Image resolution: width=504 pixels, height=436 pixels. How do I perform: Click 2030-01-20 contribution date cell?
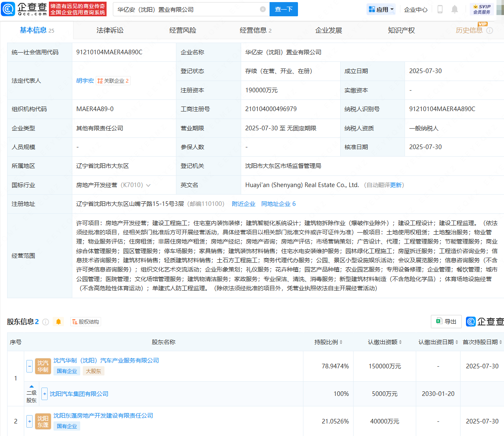tap(438, 394)
